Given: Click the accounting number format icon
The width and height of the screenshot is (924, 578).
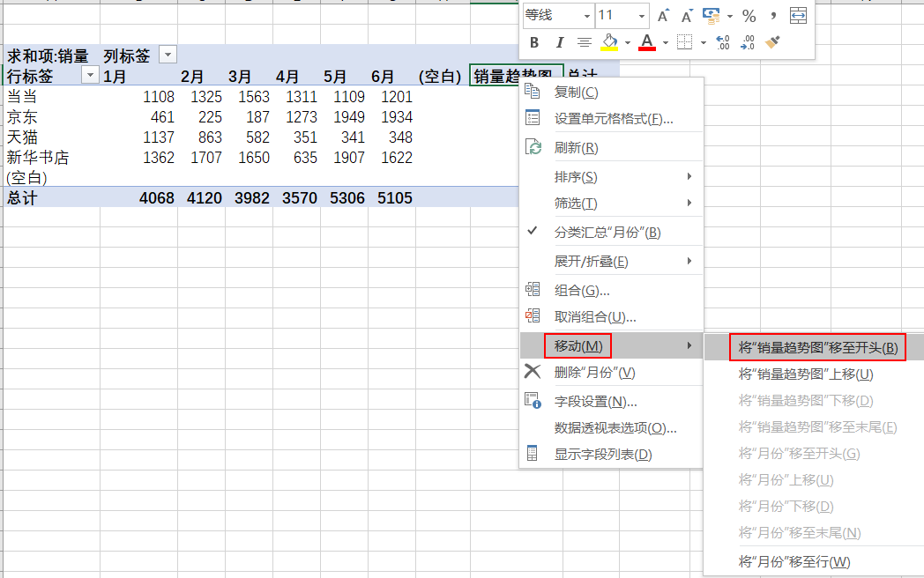Looking at the screenshot, I should pos(712,16).
